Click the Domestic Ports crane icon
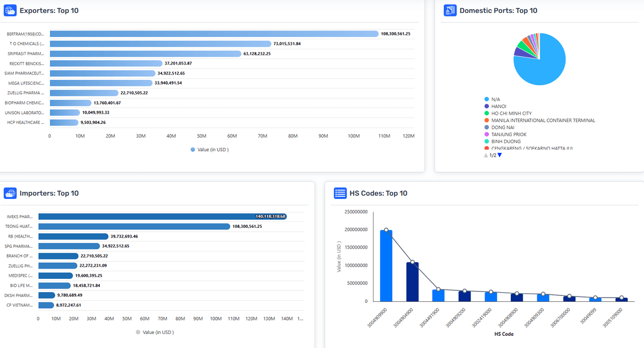644x348 pixels. click(450, 10)
